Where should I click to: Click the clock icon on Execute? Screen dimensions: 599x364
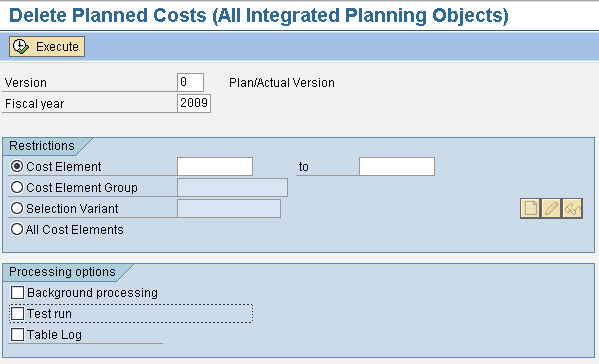point(21,47)
